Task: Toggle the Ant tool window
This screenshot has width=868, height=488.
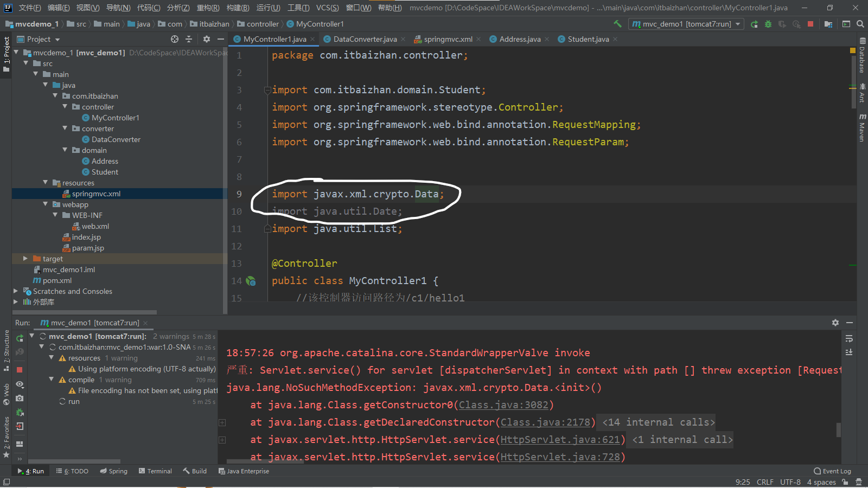Action: 862,93
